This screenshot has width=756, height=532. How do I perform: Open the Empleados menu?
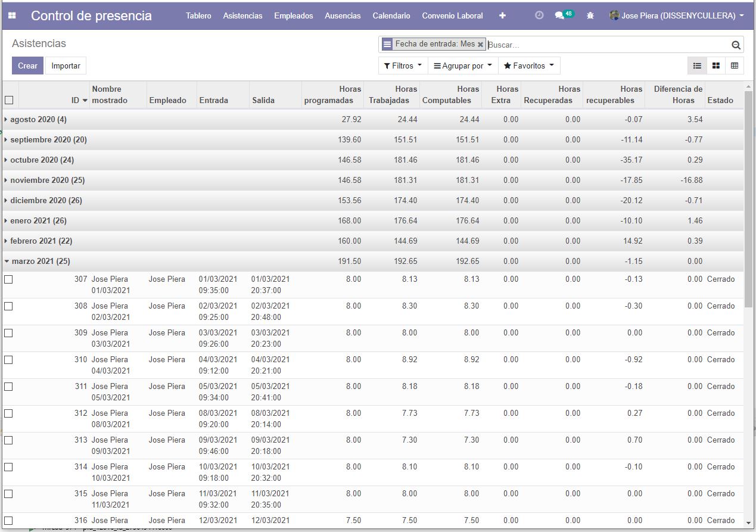pos(293,16)
